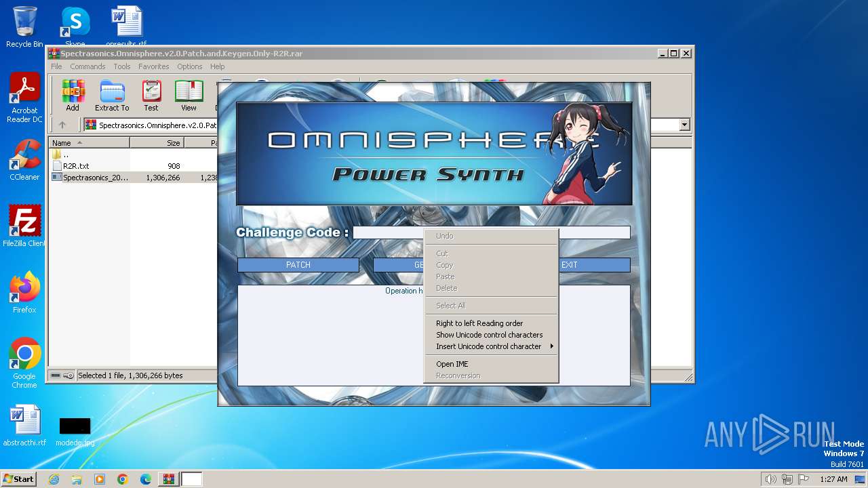Open File Explorer from taskbar

coord(77,479)
